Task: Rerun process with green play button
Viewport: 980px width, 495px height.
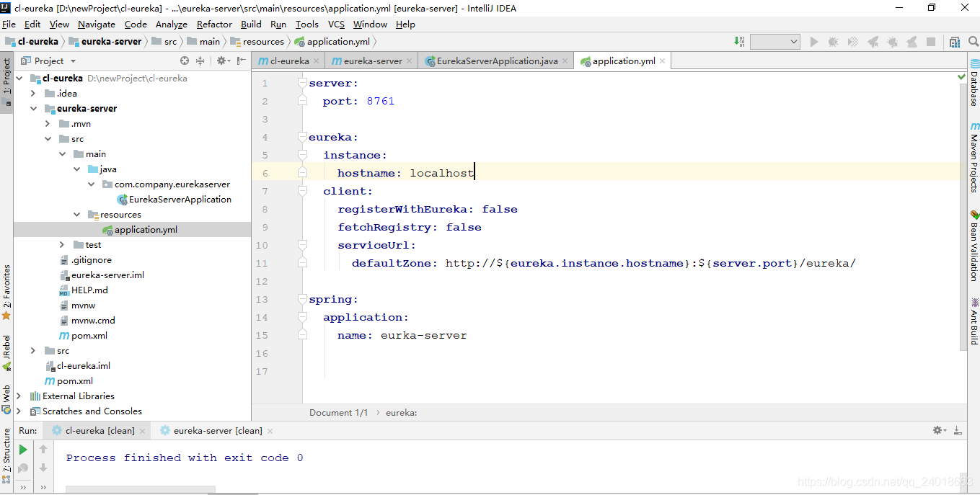Action: pos(23,450)
